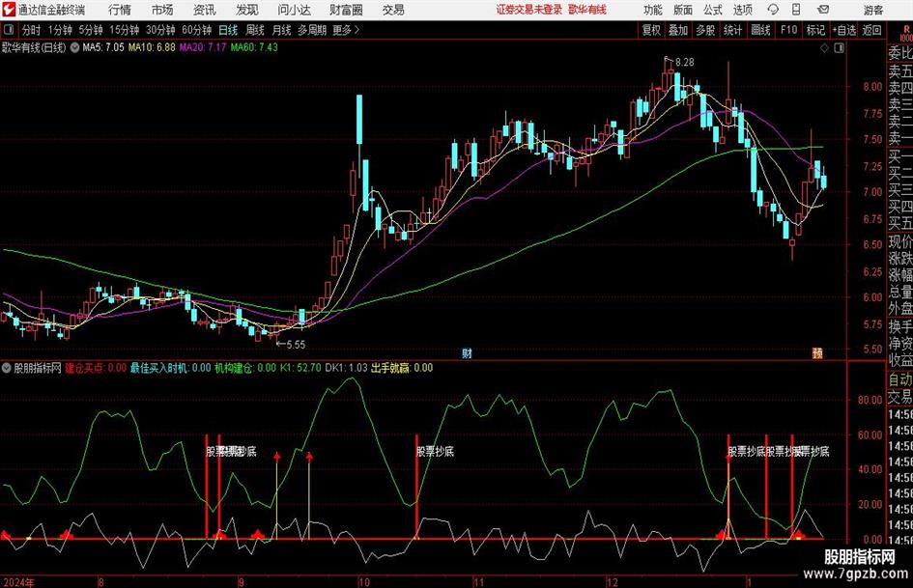Click the 机构建仓: 0.00 indicator label
This screenshot has width=913, height=588.
tap(245, 368)
